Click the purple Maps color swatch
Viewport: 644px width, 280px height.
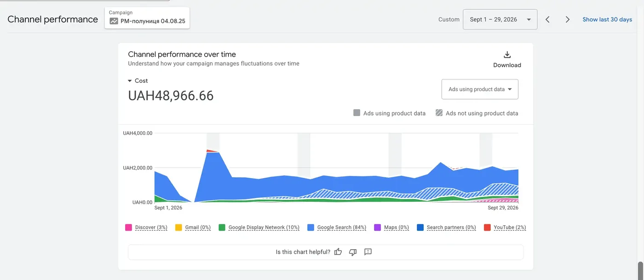tap(378, 227)
